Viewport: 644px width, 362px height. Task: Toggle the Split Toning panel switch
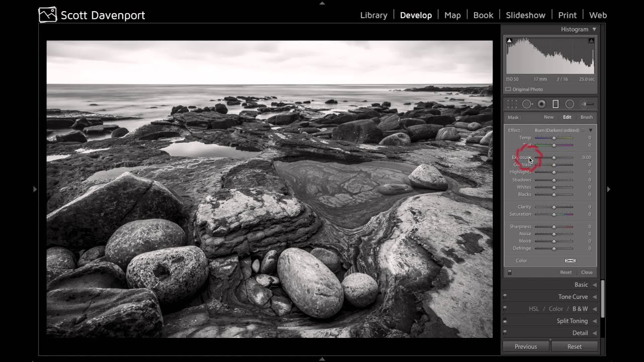pos(505,321)
